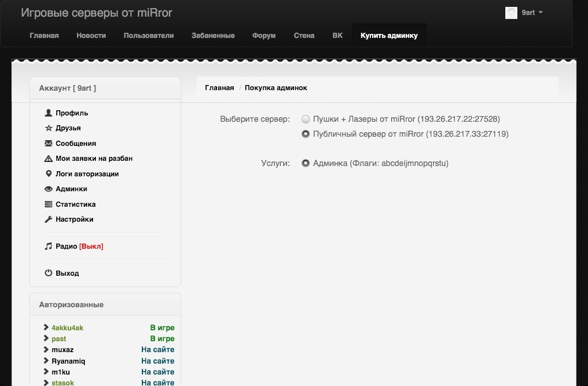Open the Стена navigation tab
The image size is (588, 386).
(x=304, y=36)
